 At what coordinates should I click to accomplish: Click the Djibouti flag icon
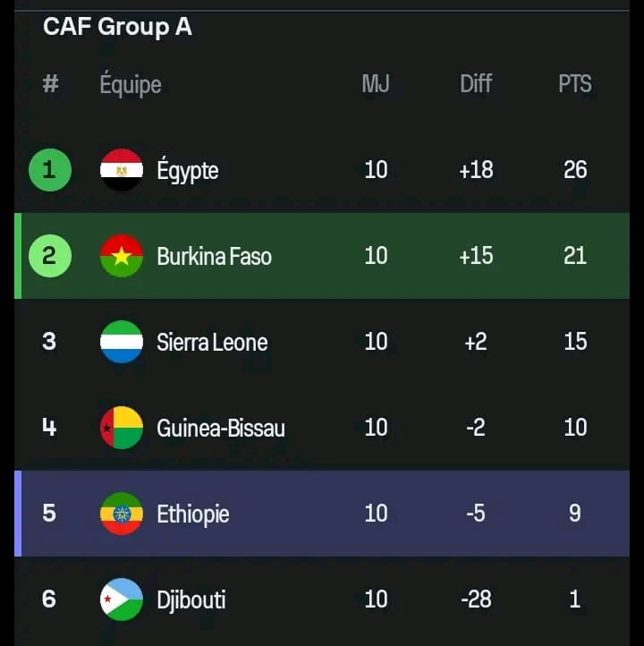[122, 599]
